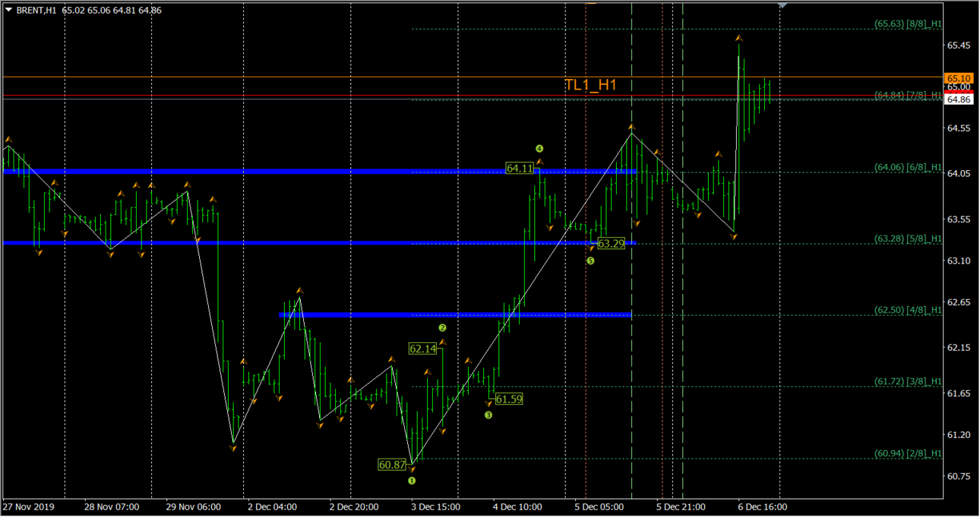This screenshot has width=980, height=517.
Task: Click the (62.50) [4/8]_H1 level label
Action: tap(909, 310)
